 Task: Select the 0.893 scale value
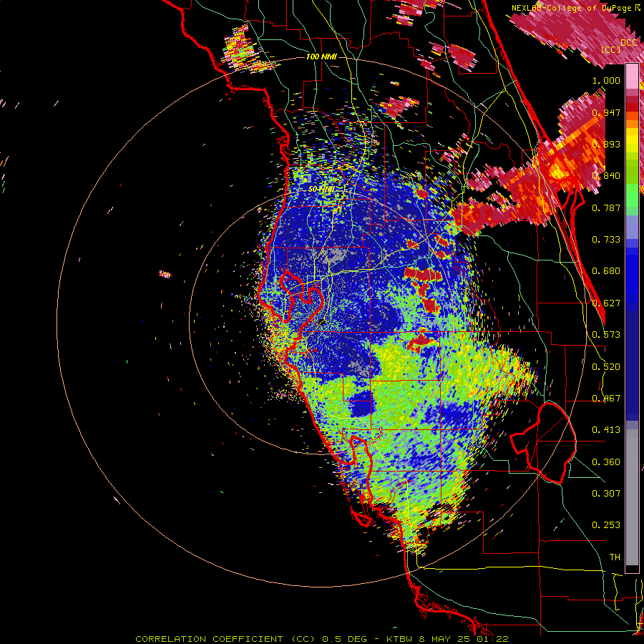606,144
